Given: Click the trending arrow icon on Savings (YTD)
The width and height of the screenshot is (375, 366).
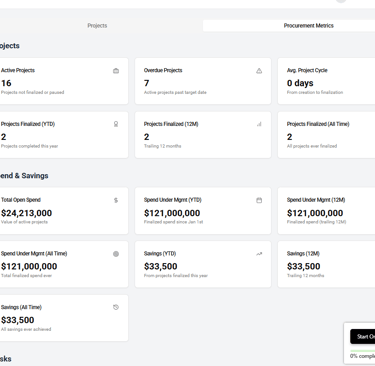Looking at the screenshot, I should coord(259,254).
